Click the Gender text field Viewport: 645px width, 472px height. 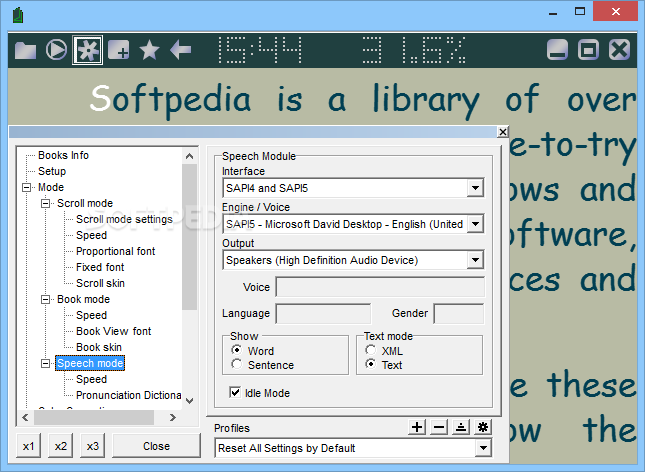(x=459, y=314)
